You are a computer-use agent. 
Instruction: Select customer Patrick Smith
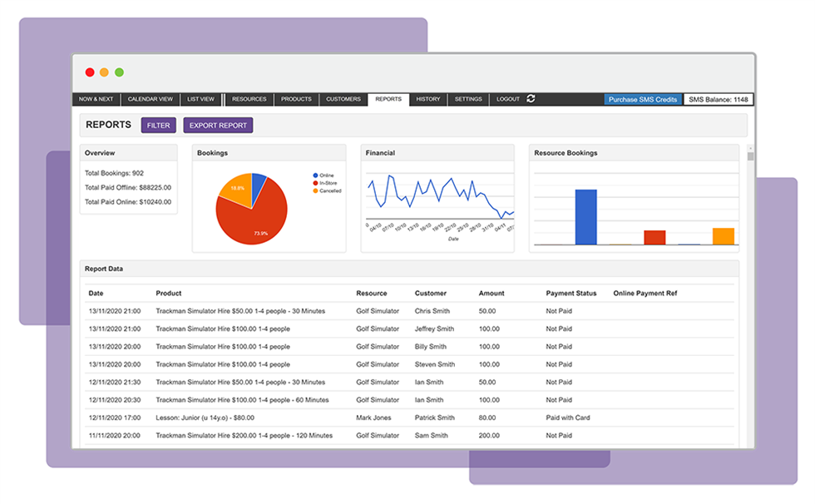point(434,418)
